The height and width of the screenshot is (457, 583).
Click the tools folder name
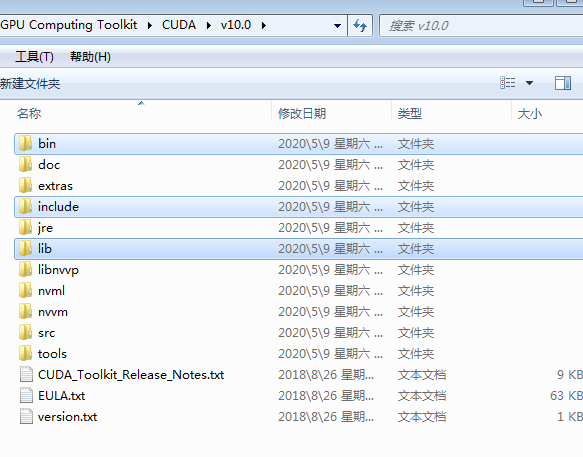coord(52,354)
